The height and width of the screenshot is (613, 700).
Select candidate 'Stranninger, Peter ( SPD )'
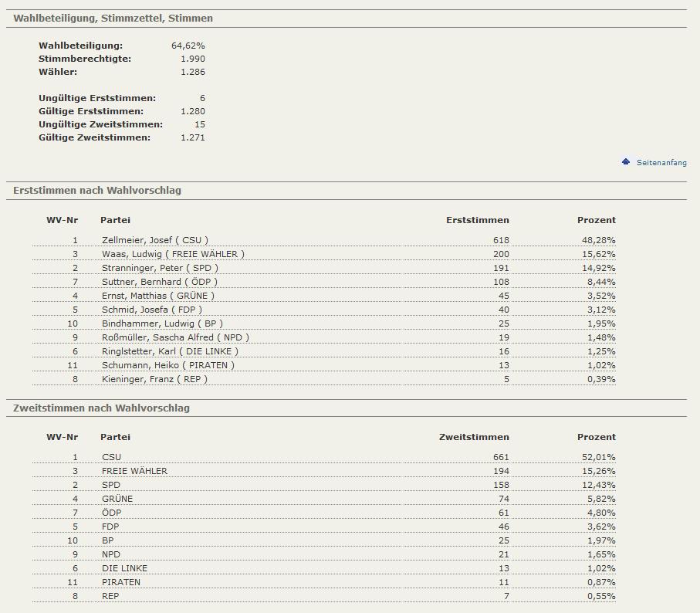tap(160, 268)
